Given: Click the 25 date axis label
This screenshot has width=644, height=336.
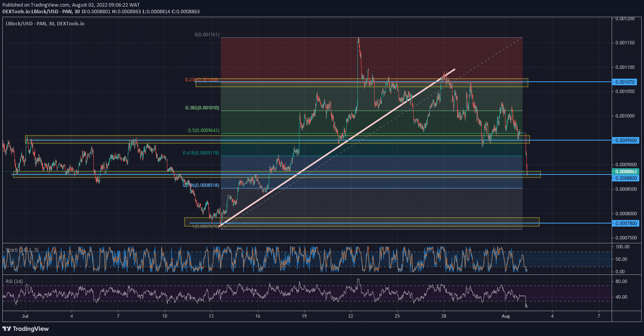Looking at the screenshot, I should pos(397,316).
